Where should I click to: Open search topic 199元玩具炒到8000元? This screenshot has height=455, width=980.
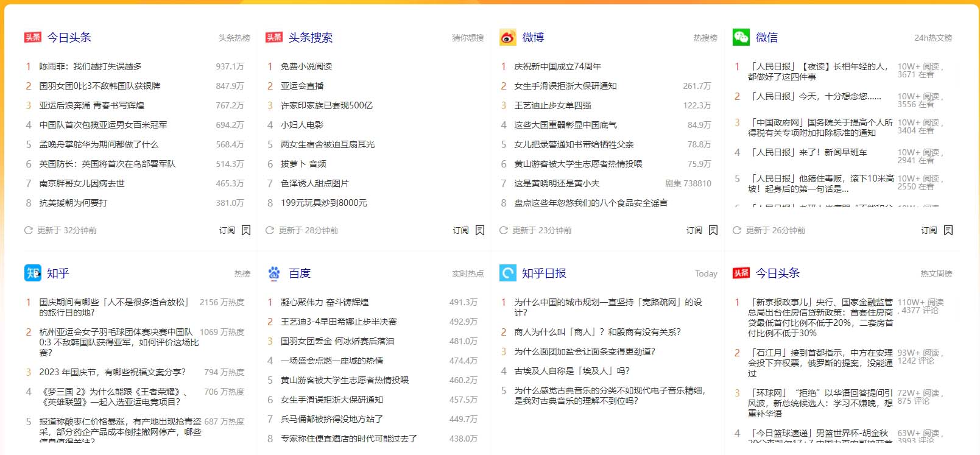coord(324,203)
